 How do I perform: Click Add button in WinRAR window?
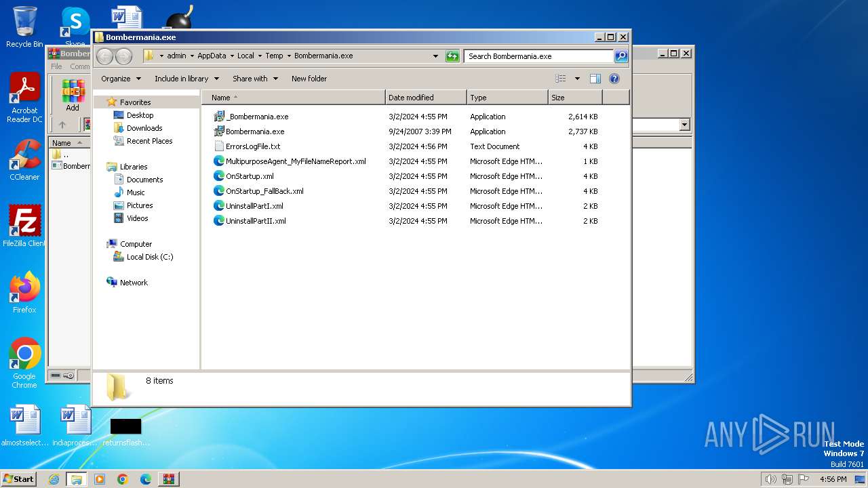[x=73, y=96]
